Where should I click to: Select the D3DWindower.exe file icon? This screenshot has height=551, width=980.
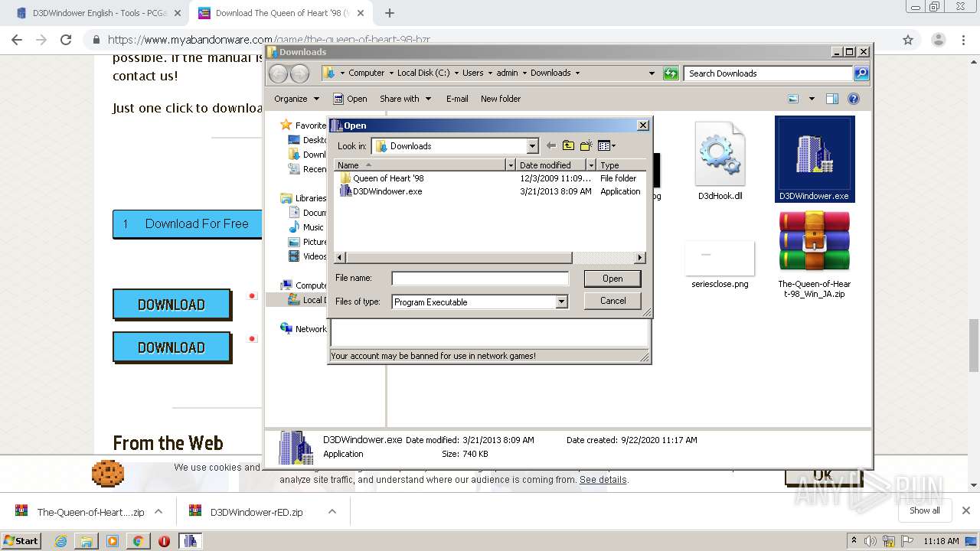click(x=814, y=159)
